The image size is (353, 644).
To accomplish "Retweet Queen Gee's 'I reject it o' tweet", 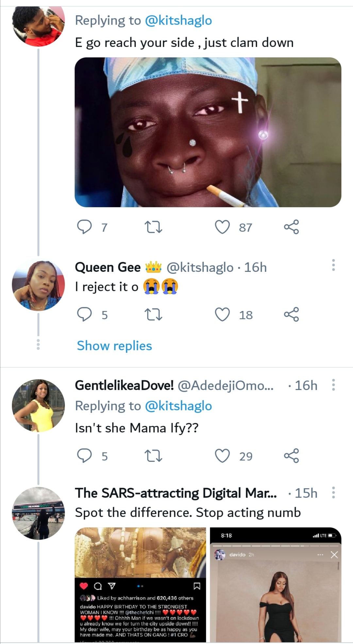I will click(x=153, y=314).
